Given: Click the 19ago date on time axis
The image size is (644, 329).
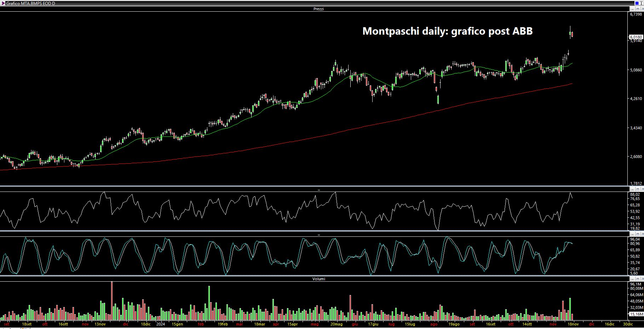Looking at the screenshot, I should click(x=454, y=324).
